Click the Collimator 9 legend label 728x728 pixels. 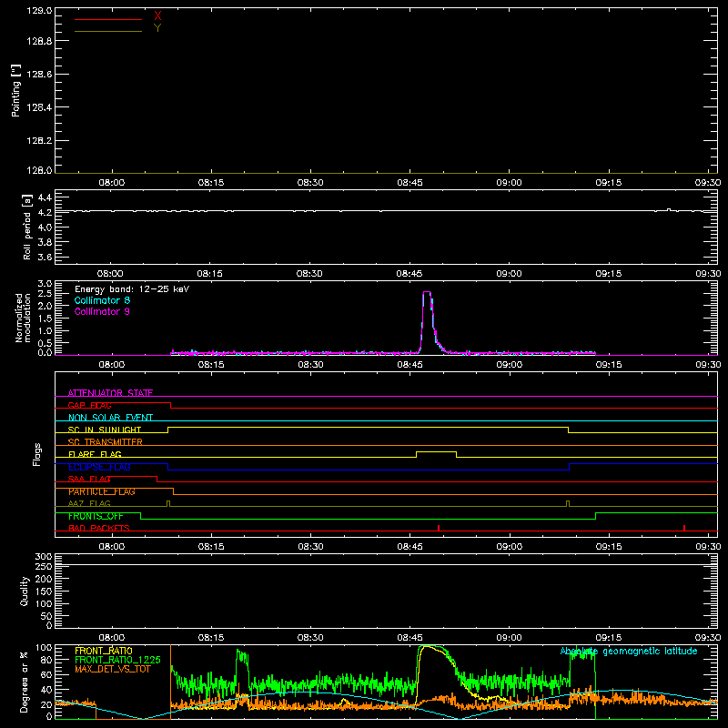tap(102, 311)
